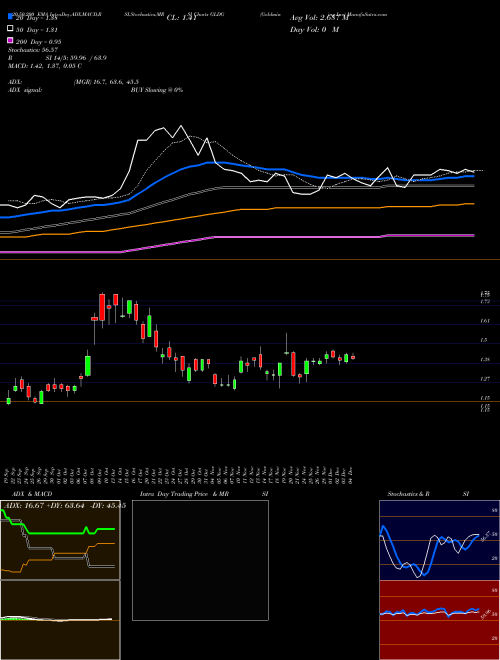The width and height of the screenshot is (500, 660).
Task: Click inside the empty Intra Day Trading Price chart
Action: click(x=200, y=560)
